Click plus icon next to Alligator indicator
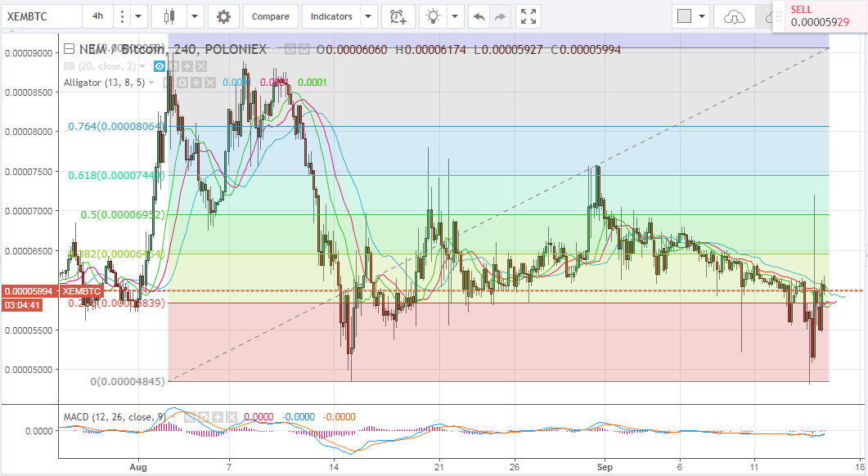 [x=196, y=83]
